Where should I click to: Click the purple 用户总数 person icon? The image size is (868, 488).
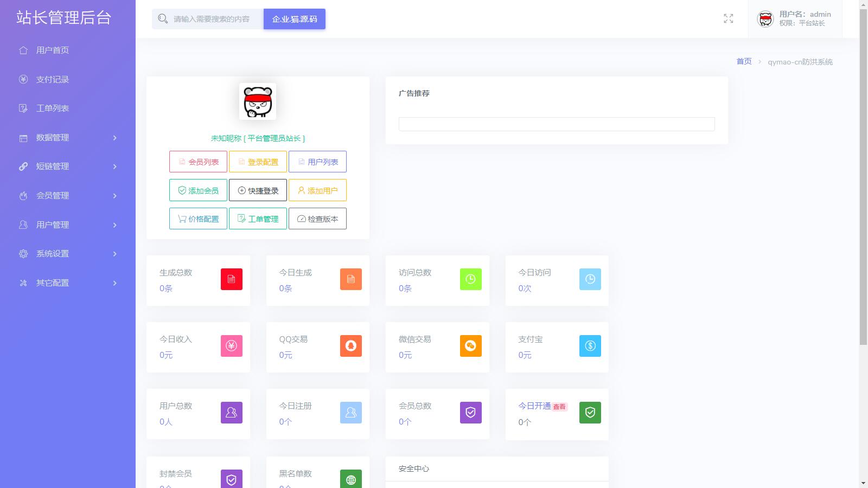pyautogui.click(x=231, y=413)
